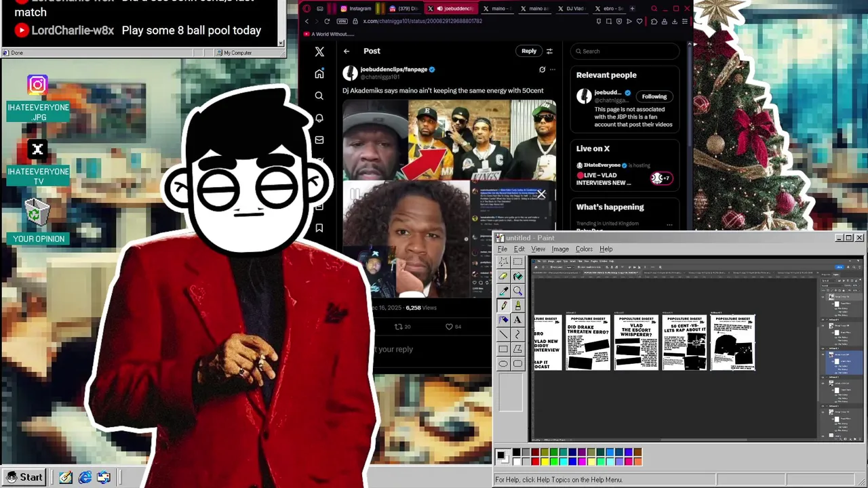The image size is (868, 488).
Task: Pick the Pick Color eyedropper tool
Action: pyautogui.click(x=503, y=291)
